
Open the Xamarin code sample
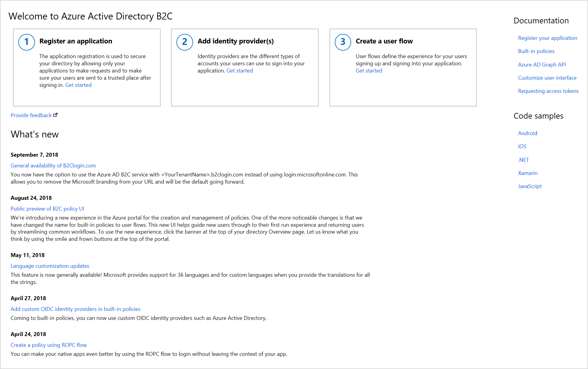(528, 173)
